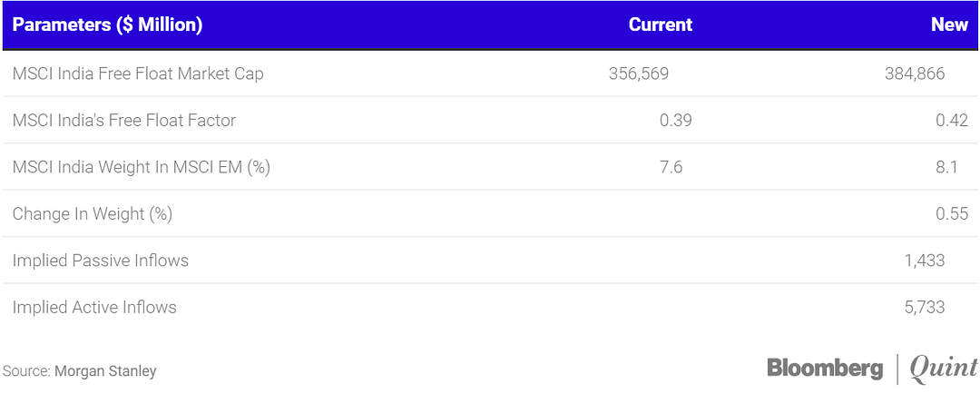
Task: Click MSCI India's Free Float Factor label
Action: tap(124, 120)
